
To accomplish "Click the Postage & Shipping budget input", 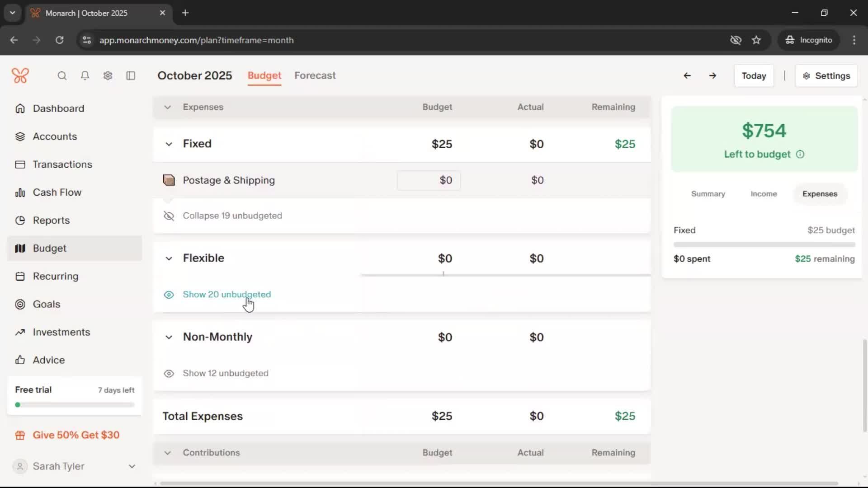I will [x=429, y=180].
